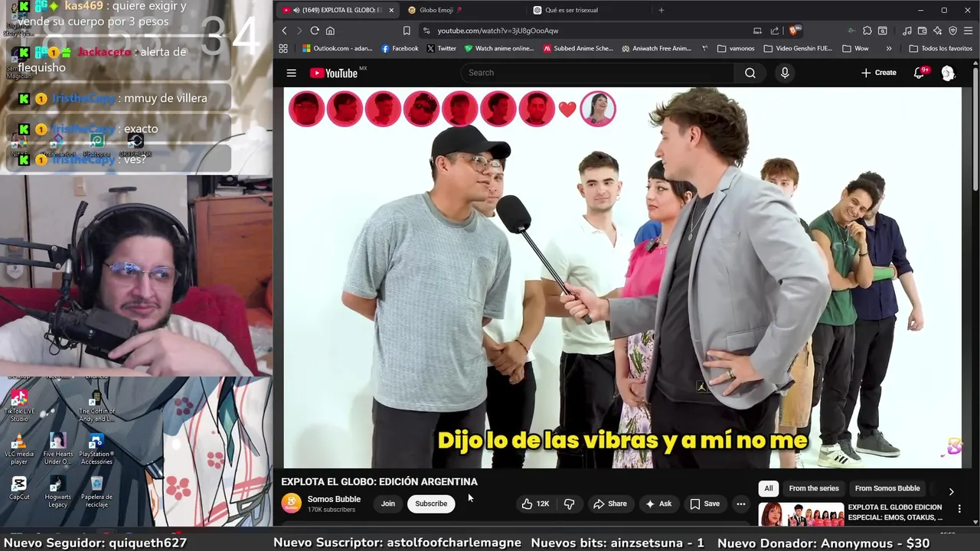The height and width of the screenshot is (551, 980).
Task: Switch to the Globo Emoji tab
Action: click(x=463, y=10)
